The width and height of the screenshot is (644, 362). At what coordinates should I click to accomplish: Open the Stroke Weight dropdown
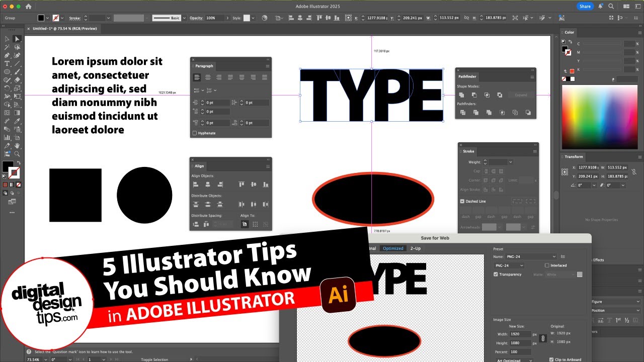pos(510,162)
